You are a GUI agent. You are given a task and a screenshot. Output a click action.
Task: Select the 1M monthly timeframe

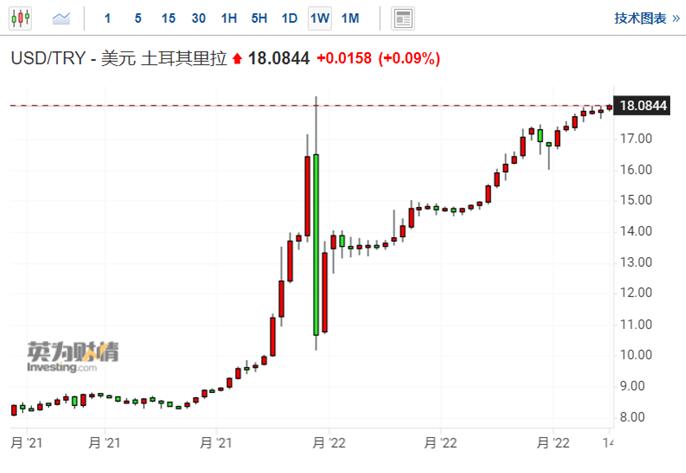[350, 18]
